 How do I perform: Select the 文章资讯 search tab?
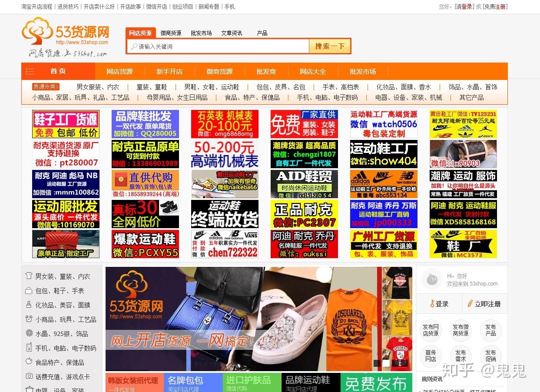(232, 33)
